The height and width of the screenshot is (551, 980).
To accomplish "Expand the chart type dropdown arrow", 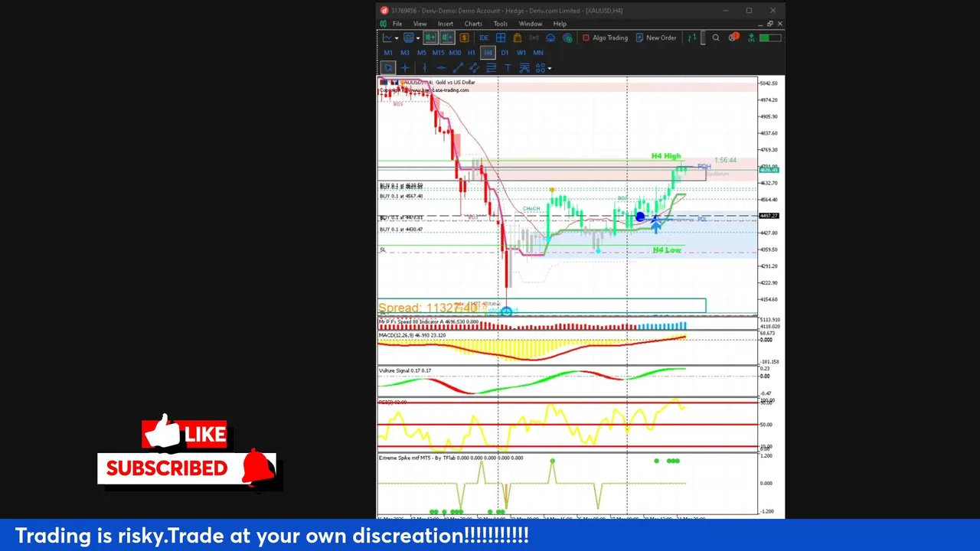I will point(397,38).
